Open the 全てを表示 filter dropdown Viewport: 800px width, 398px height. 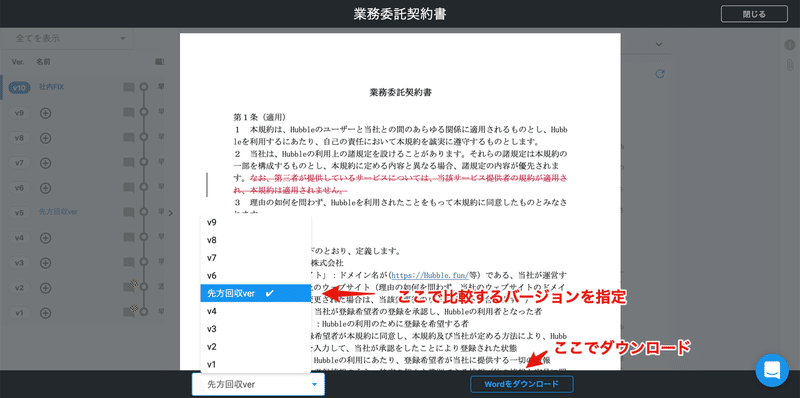66,38
